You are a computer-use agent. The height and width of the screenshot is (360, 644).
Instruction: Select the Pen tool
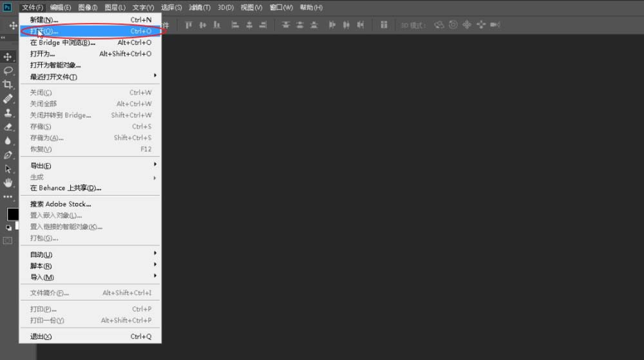(x=8, y=155)
